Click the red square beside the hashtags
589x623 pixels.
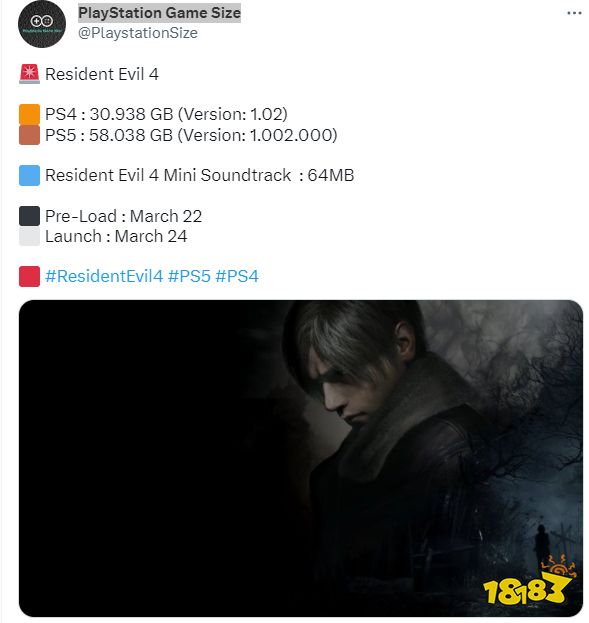click(x=29, y=277)
